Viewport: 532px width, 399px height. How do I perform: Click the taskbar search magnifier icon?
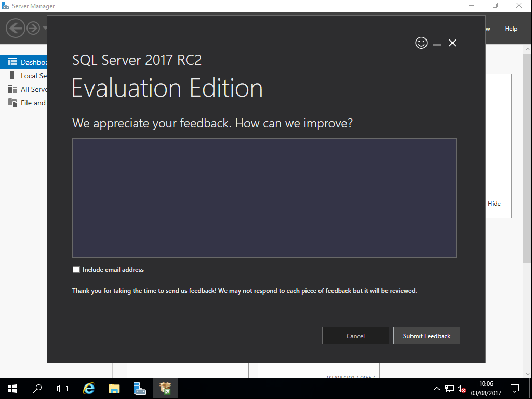(37, 388)
